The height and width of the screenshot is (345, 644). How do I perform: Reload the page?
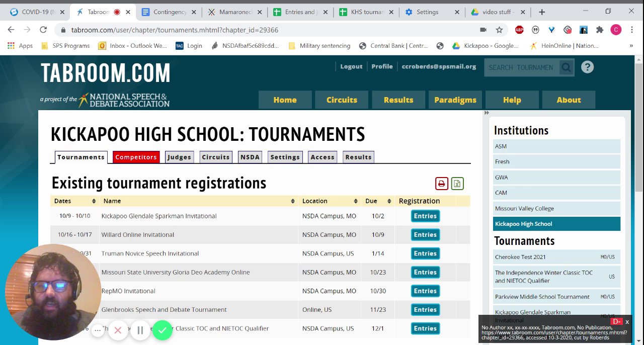[43, 30]
